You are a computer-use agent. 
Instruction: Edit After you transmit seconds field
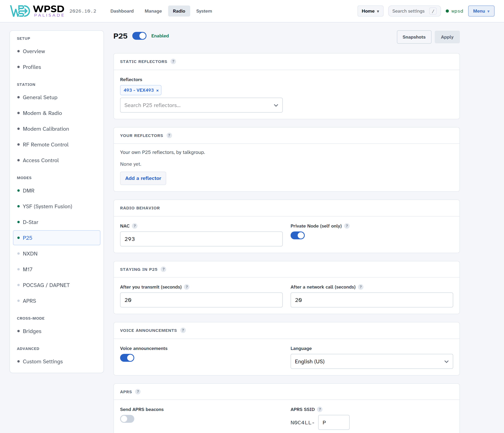[x=201, y=300]
